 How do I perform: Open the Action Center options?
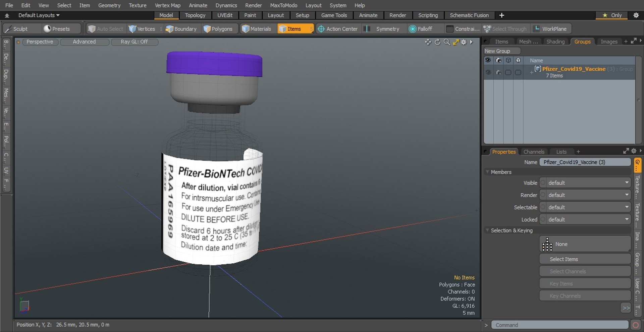pos(338,29)
